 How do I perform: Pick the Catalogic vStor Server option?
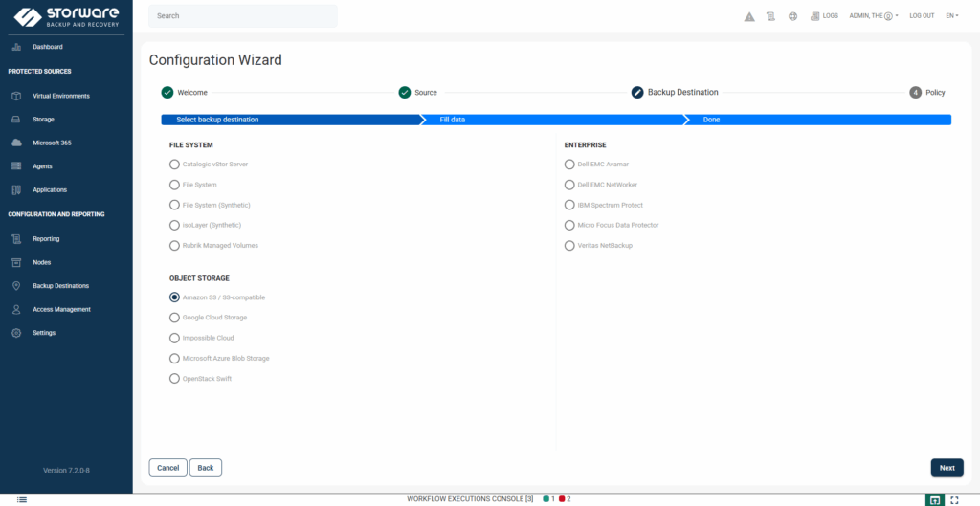tap(175, 165)
